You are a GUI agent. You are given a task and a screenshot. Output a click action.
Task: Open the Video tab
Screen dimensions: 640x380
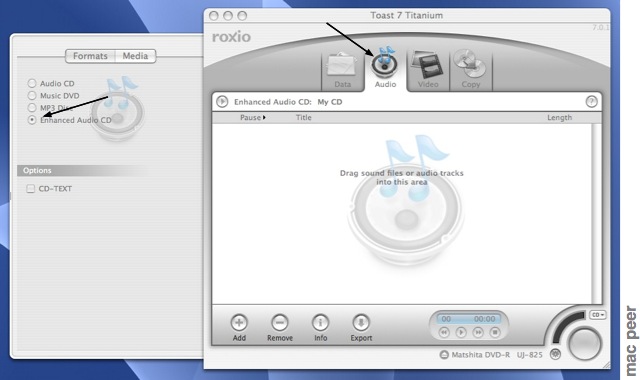(x=428, y=70)
